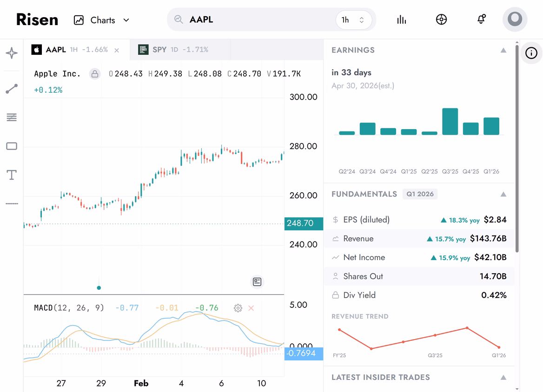Screen dimensions: 543x392
Task: Click the Q1 2026 fundamentals badge
Action: point(420,194)
